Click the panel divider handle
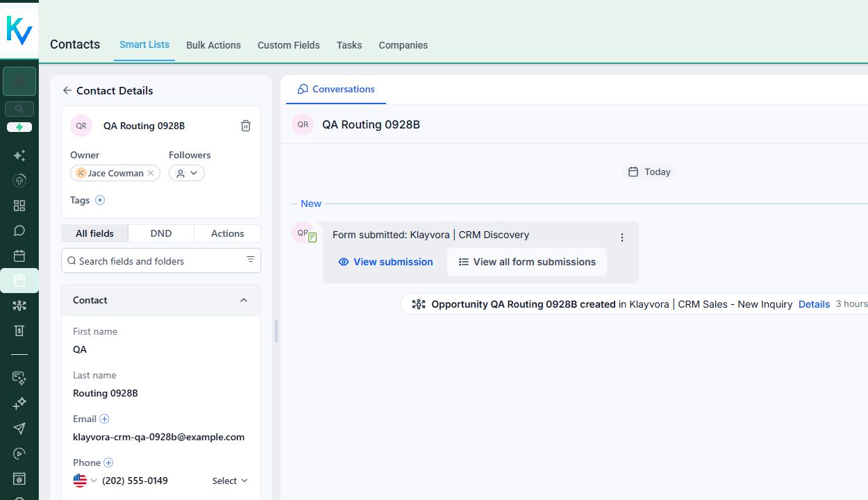The image size is (868, 500). tap(276, 331)
